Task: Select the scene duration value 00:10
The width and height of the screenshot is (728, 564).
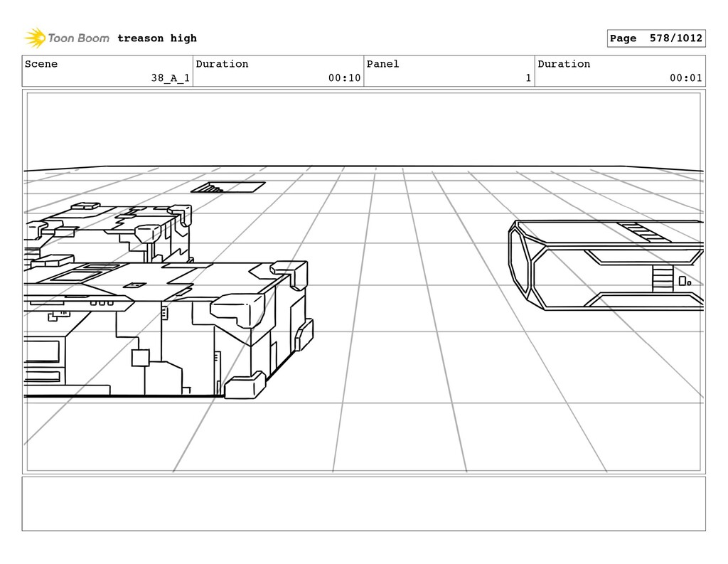Action: [x=345, y=78]
